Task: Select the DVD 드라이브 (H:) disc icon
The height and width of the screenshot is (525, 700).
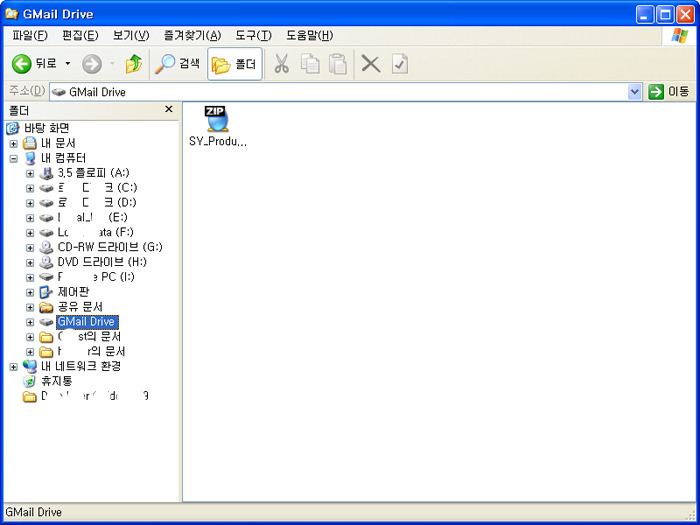Action: (x=46, y=262)
